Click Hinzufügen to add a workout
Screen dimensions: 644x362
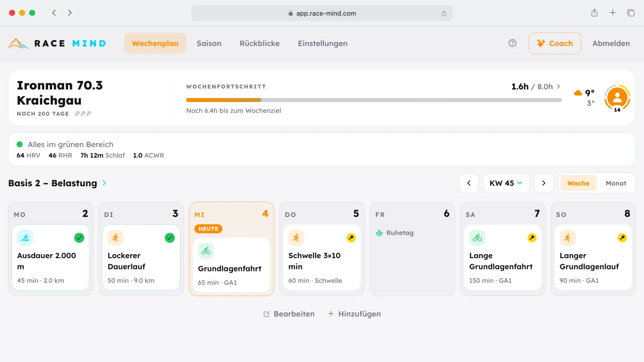pos(354,314)
